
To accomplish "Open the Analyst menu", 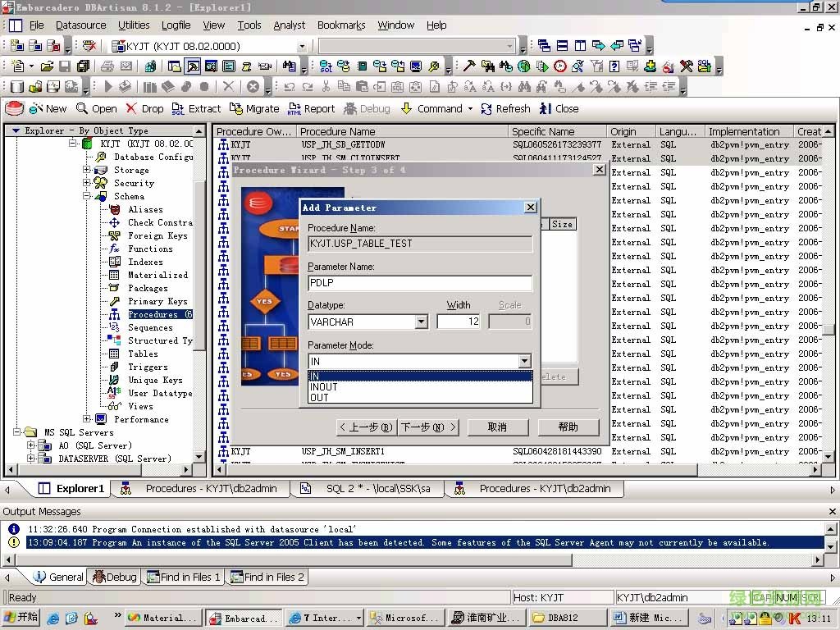I will coord(289,25).
